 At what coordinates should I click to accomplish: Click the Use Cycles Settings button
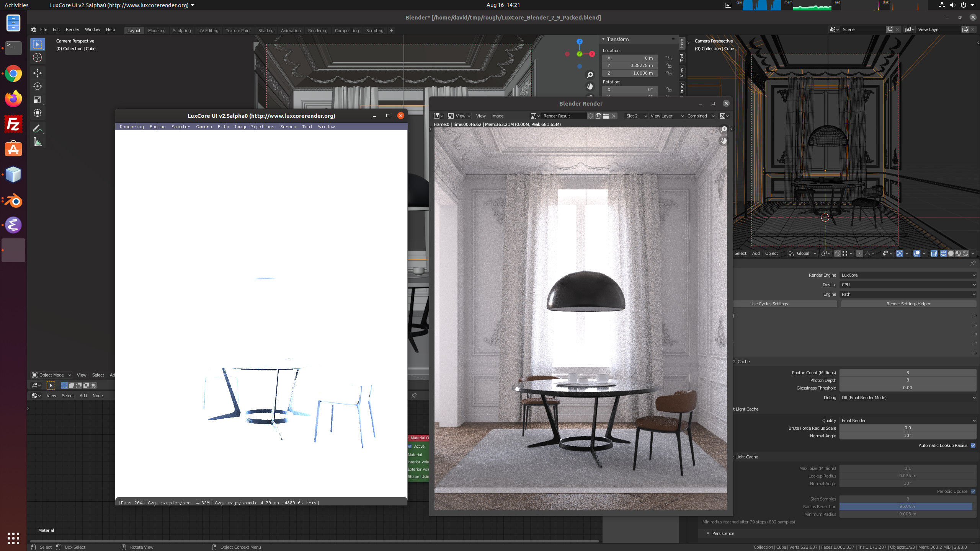(x=769, y=304)
